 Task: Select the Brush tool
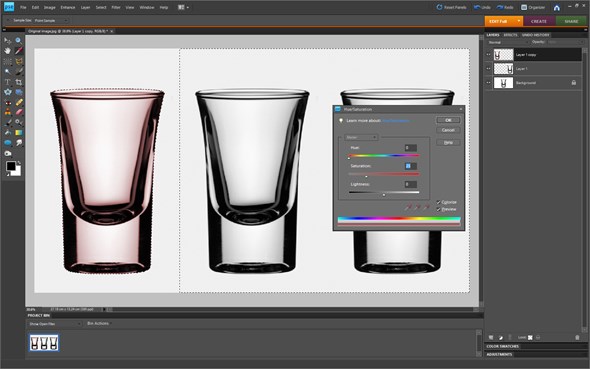coord(7,123)
